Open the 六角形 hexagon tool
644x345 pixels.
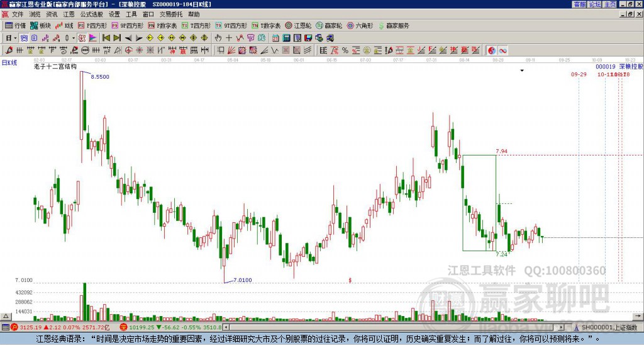[360, 25]
